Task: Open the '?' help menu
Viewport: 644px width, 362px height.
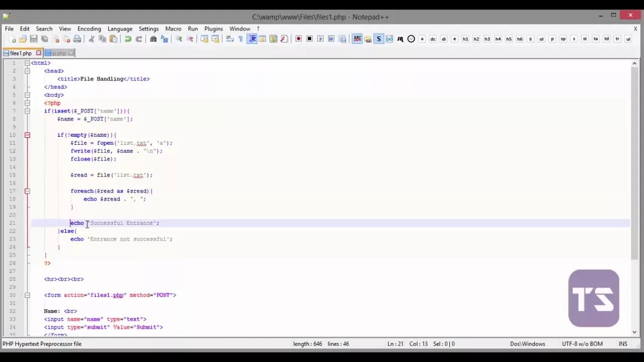Action: pos(258,29)
